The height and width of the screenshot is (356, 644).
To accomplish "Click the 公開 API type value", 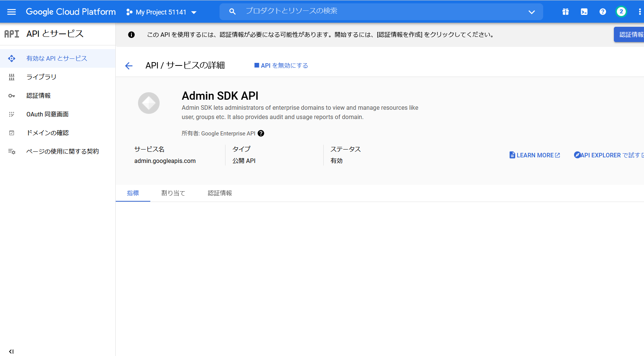I will click(244, 161).
